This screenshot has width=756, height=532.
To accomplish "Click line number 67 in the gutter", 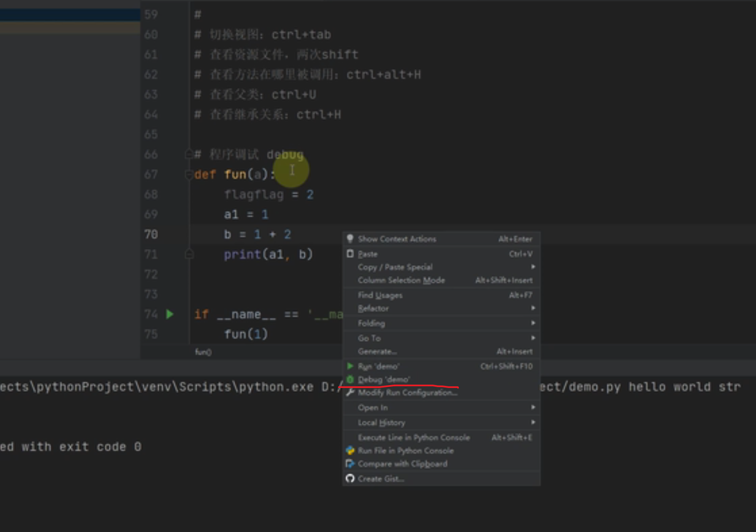I will 151,174.
